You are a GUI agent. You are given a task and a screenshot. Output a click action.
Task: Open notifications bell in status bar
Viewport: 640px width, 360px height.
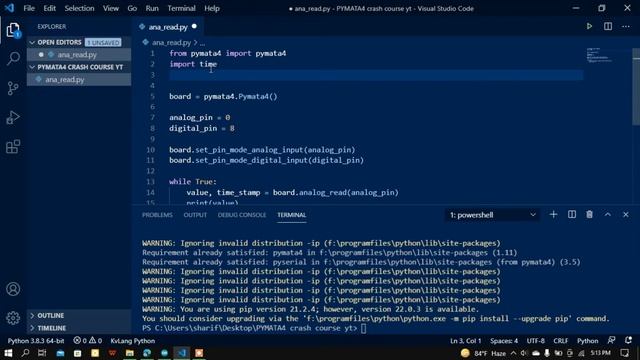[628, 340]
